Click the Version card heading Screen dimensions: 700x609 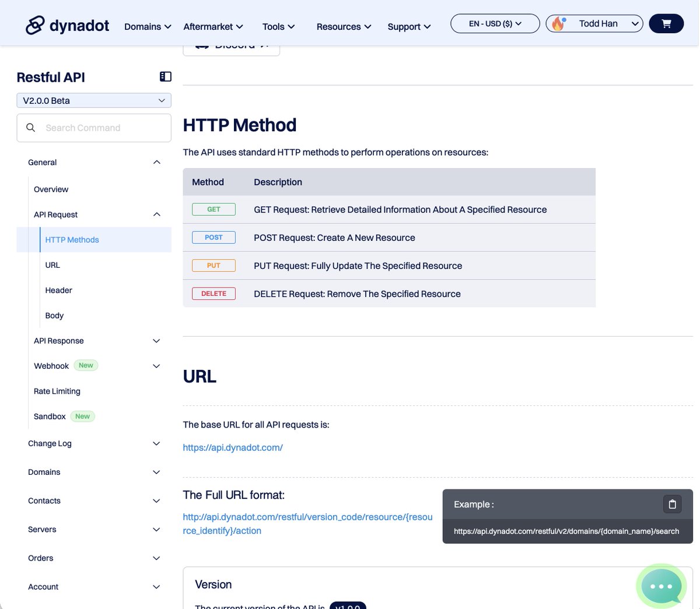click(213, 584)
